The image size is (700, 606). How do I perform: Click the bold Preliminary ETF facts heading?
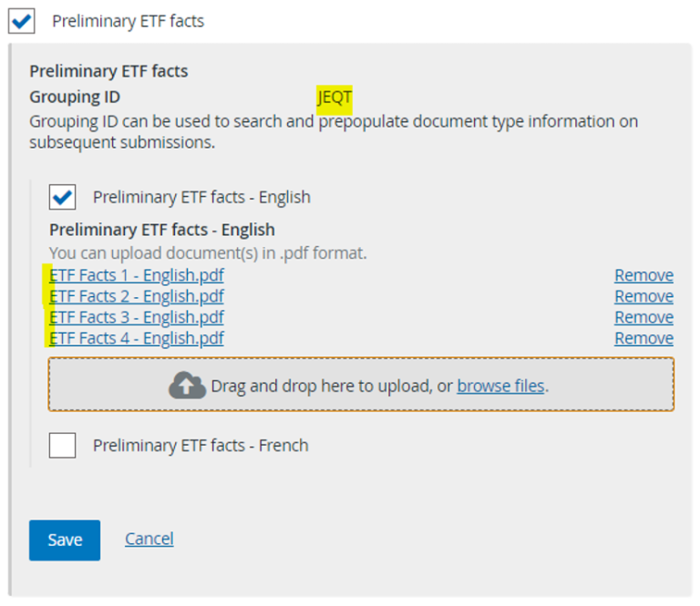click(x=109, y=71)
